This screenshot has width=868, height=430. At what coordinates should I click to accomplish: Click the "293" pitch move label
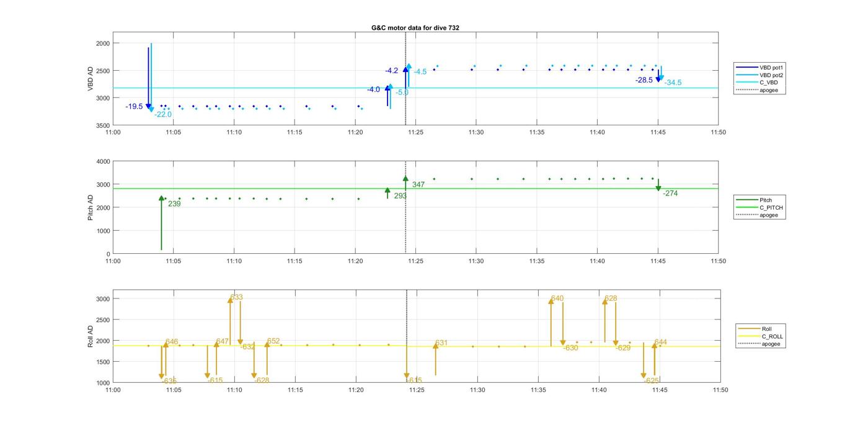click(401, 196)
